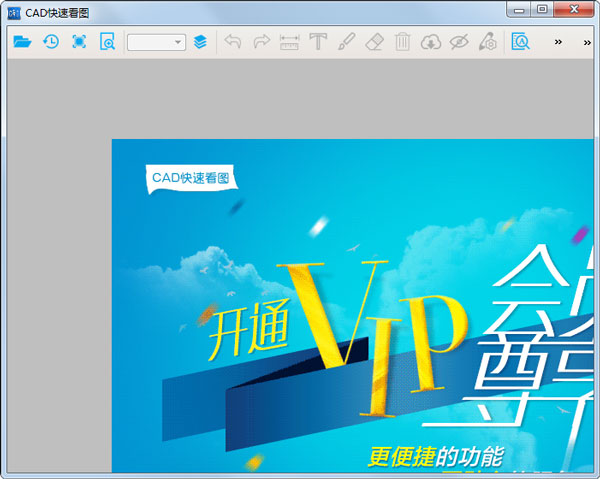
Task: Toggle annotation visibility eye icon
Action: 459,42
